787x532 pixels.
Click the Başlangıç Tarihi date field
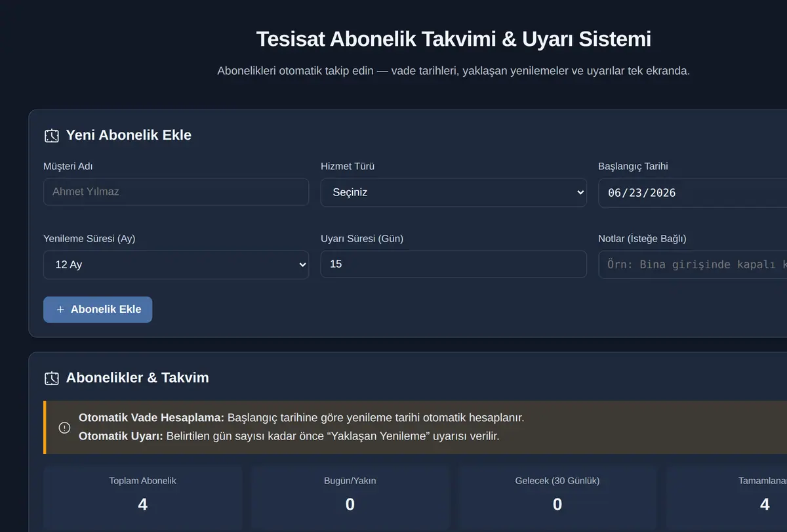pos(693,193)
